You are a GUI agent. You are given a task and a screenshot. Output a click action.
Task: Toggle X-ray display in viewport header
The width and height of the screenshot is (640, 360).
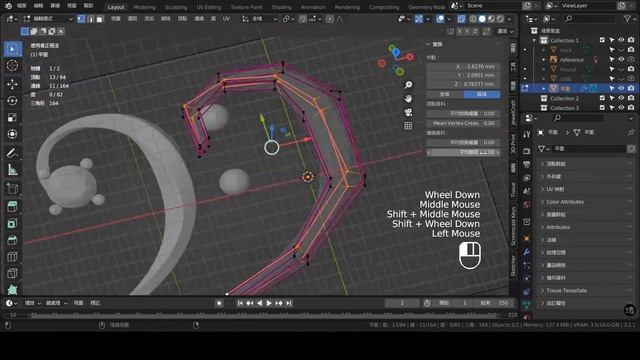pyautogui.click(x=461, y=19)
